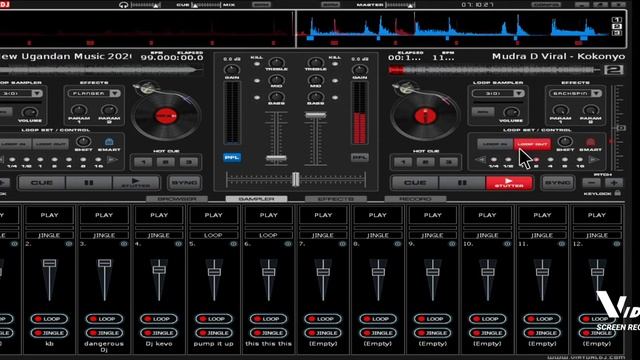This screenshot has width=640, height=360.
Task: Toggle the left channel treble kill button
Action: (257, 64)
